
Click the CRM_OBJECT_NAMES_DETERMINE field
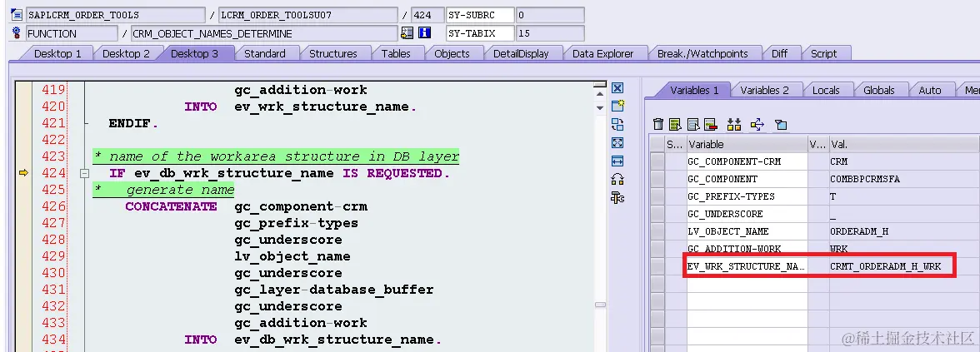click(x=263, y=33)
